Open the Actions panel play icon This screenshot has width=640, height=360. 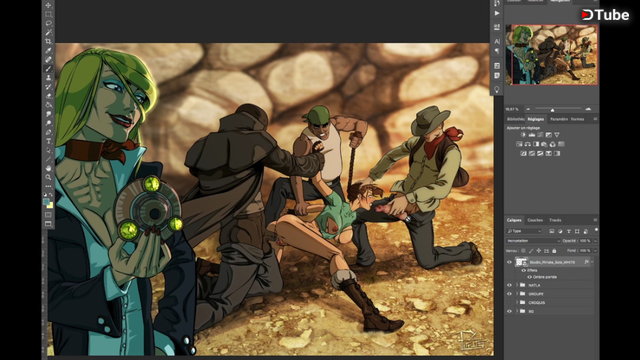click(497, 13)
